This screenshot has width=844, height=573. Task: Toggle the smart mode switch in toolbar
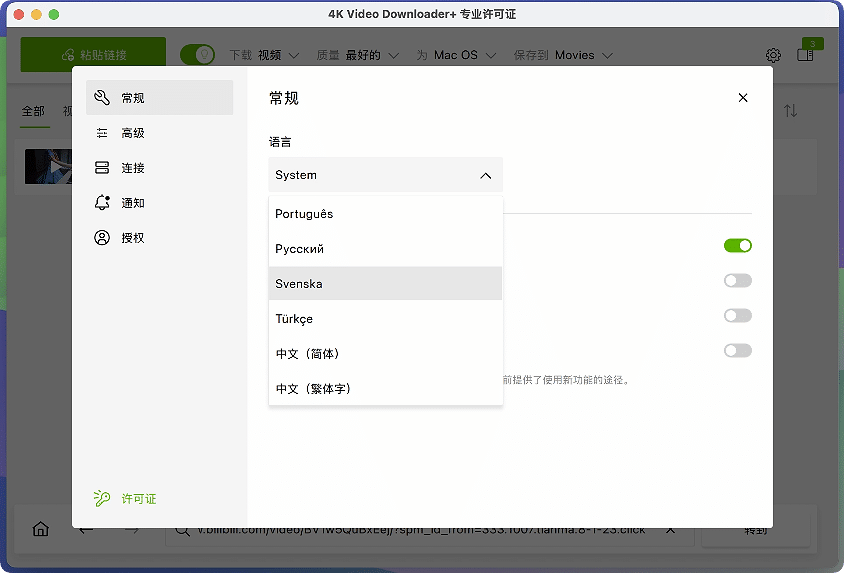coord(197,54)
